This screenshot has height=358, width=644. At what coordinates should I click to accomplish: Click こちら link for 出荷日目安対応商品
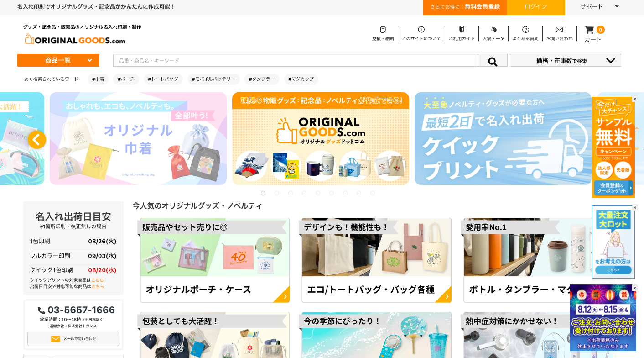[98, 286]
